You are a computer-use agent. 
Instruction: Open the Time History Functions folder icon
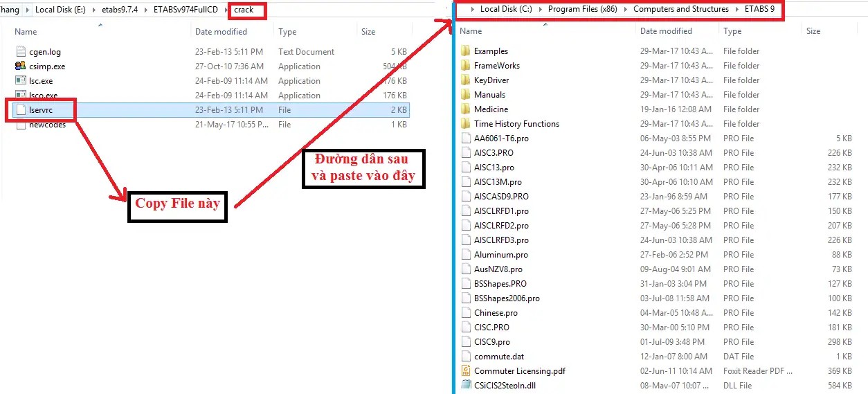[465, 124]
